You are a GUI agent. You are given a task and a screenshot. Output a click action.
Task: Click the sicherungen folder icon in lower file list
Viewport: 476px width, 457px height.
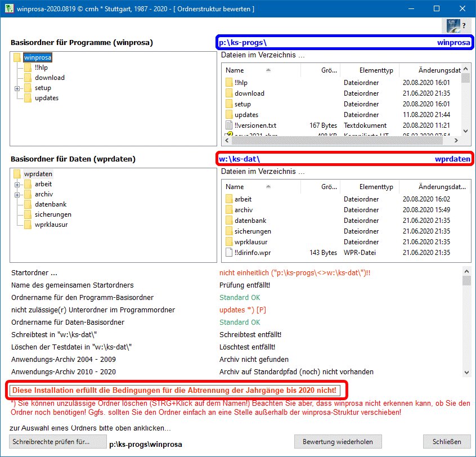[x=229, y=231]
